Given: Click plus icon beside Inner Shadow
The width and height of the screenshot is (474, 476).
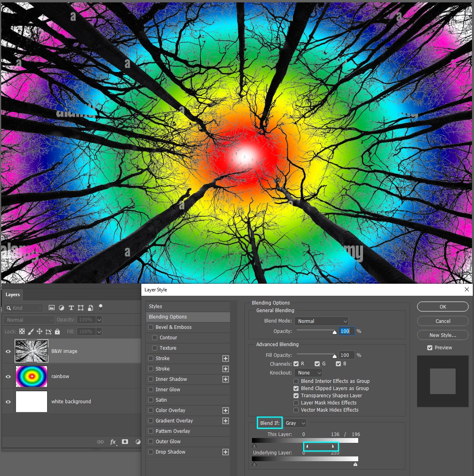Looking at the screenshot, I should tap(226, 379).
